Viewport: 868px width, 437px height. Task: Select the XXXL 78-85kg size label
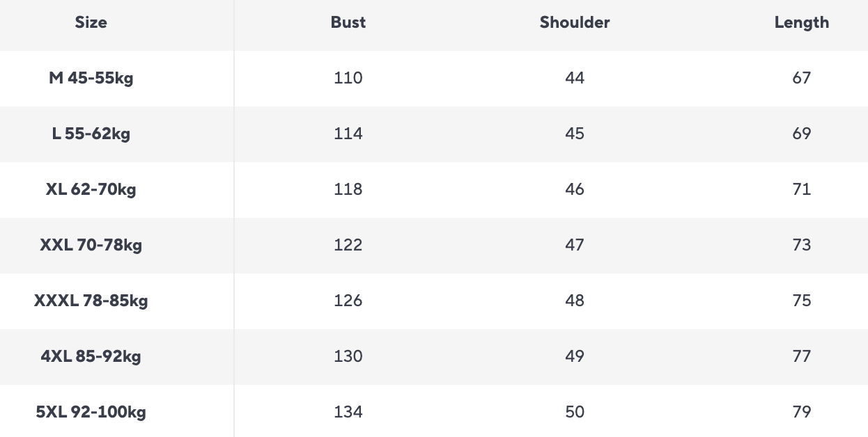91,301
